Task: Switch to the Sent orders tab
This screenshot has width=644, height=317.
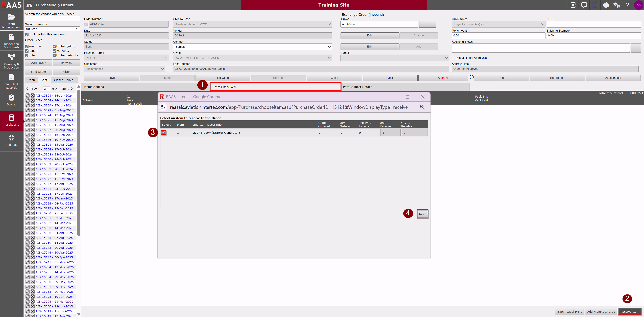Action: click(44, 80)
